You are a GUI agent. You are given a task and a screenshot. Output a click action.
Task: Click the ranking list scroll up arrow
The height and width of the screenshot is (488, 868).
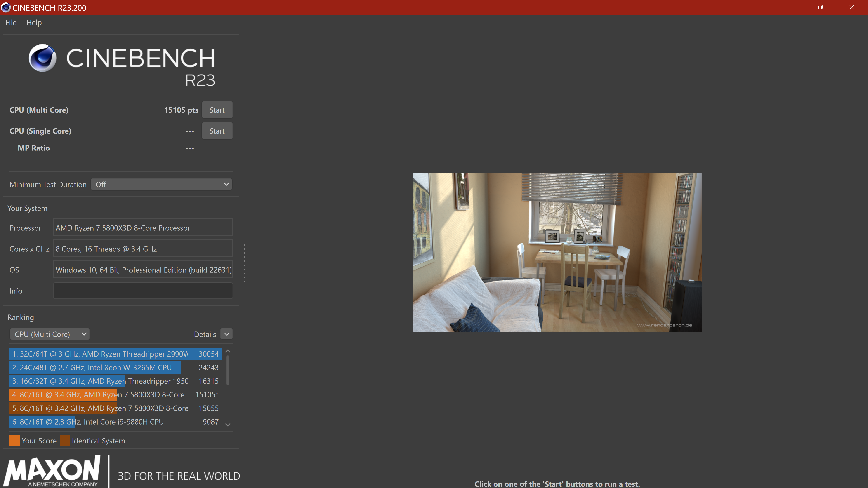pos(228,351)
